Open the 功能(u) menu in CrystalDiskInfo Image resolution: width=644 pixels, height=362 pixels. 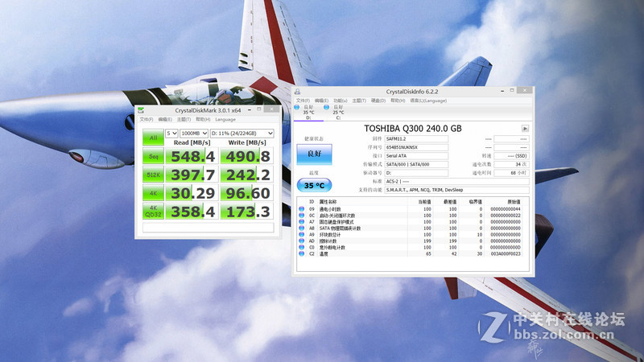point(340,101)
